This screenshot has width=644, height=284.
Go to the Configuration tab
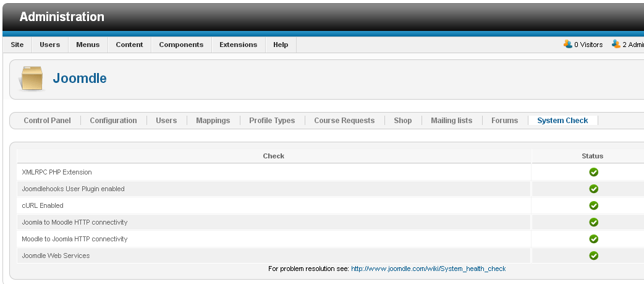(x=113, y=121)
